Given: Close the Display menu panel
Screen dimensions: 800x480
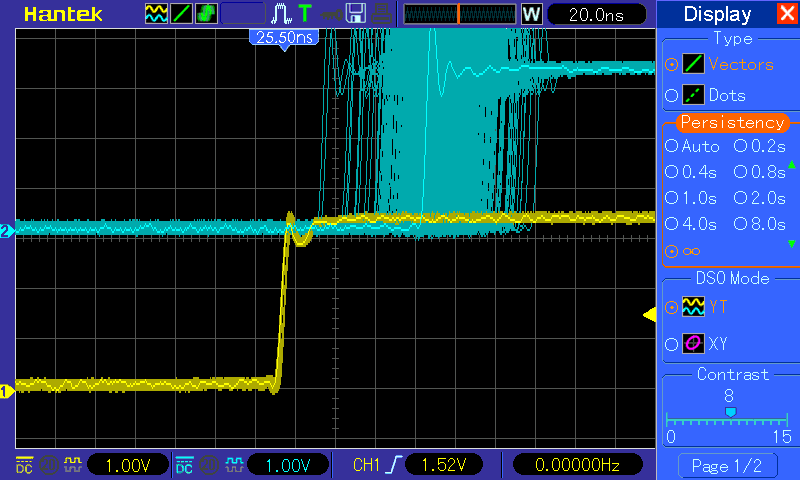Looking at the screenshot, I should pos(787,13).
